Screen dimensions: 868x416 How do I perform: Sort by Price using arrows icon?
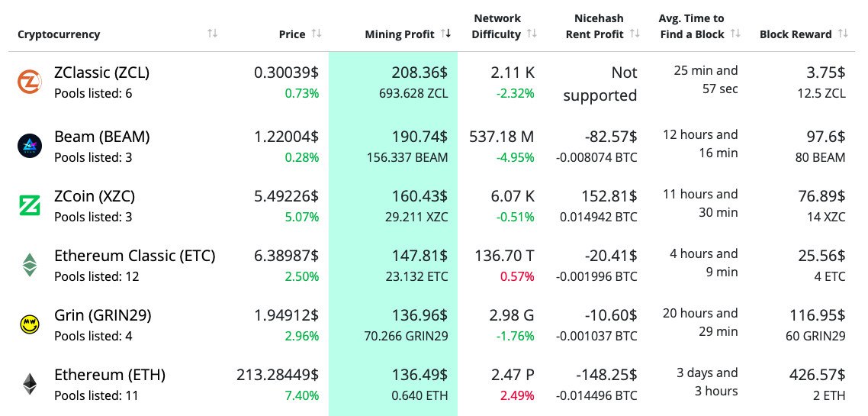click(x=316, y=34)
